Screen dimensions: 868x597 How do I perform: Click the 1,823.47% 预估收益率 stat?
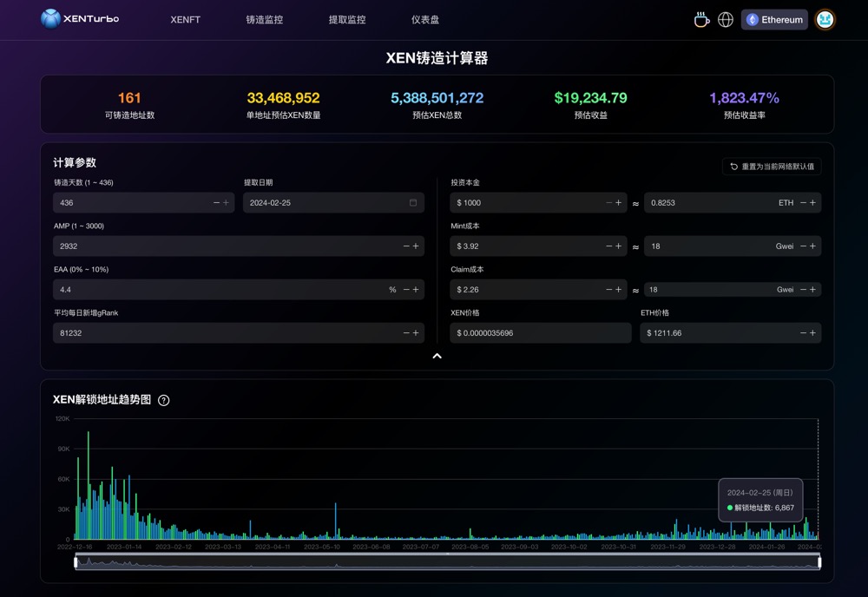click(x=744, y=105)
